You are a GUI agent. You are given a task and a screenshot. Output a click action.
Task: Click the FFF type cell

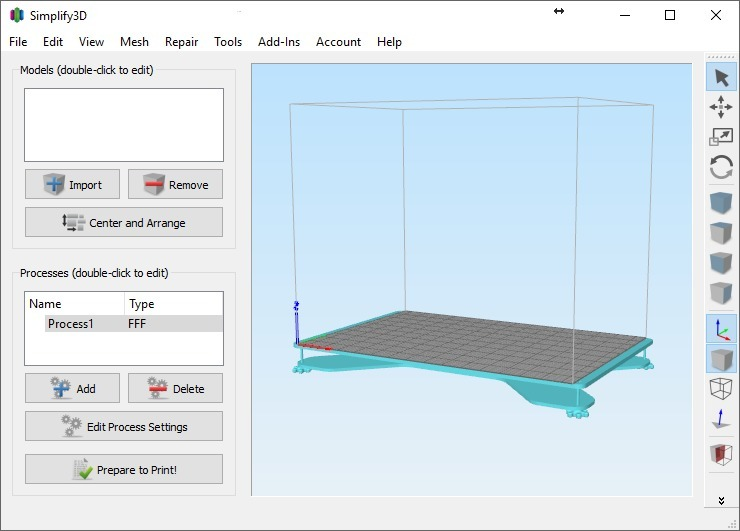(137, 324)
